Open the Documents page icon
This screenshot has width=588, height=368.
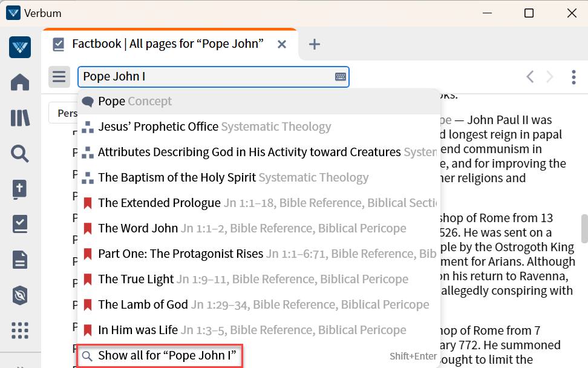pyautogui.click(x=20, y=260)
